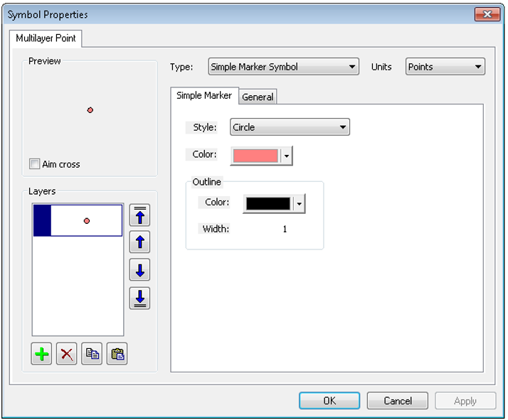Confirm changes with OK button

(329, 401)
